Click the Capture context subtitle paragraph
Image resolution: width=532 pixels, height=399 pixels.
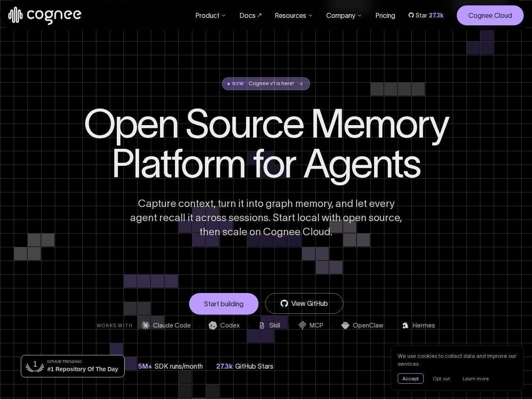[266, 218]
